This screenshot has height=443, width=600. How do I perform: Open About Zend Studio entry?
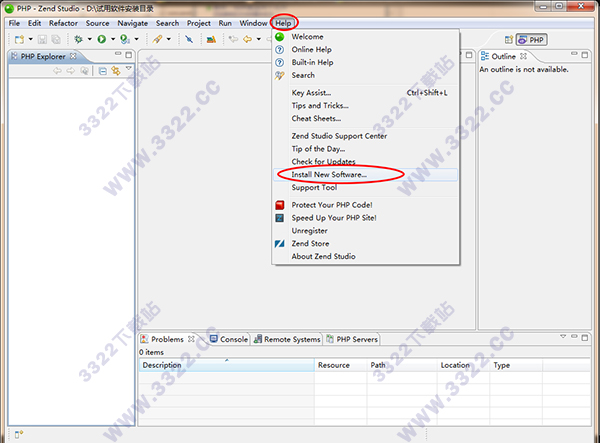point(365,257)
